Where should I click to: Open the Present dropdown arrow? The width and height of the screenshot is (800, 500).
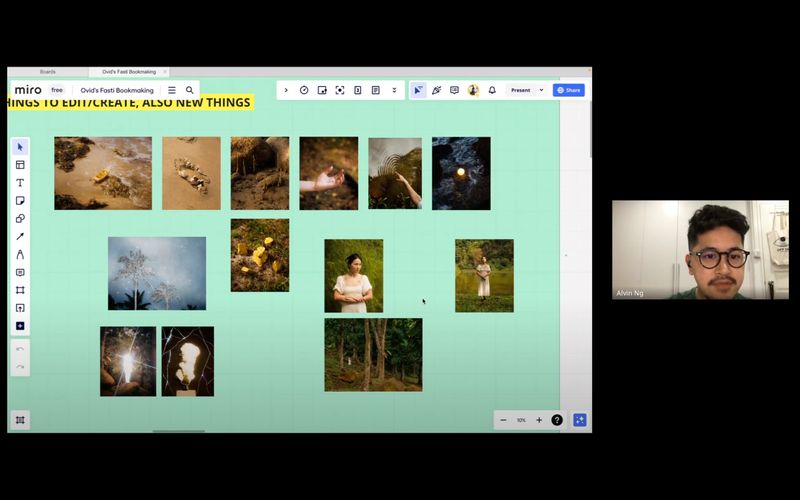(x=542, y=90)
